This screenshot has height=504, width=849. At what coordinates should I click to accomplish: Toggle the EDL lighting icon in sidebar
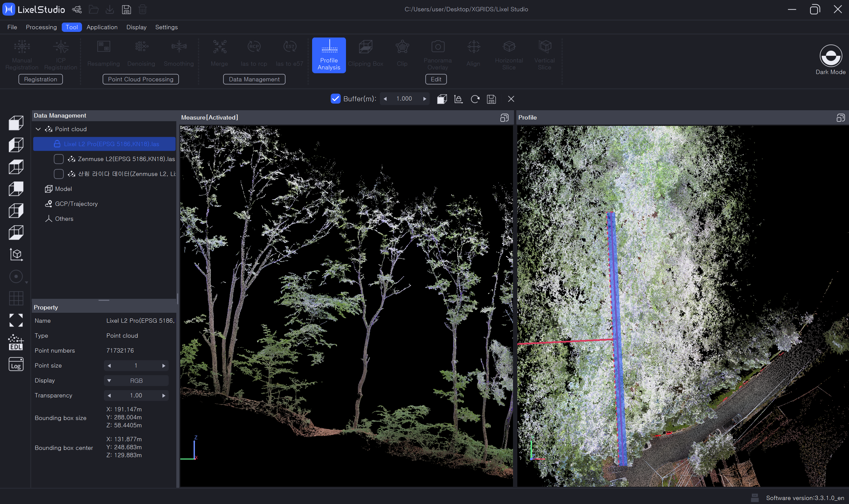16,342
